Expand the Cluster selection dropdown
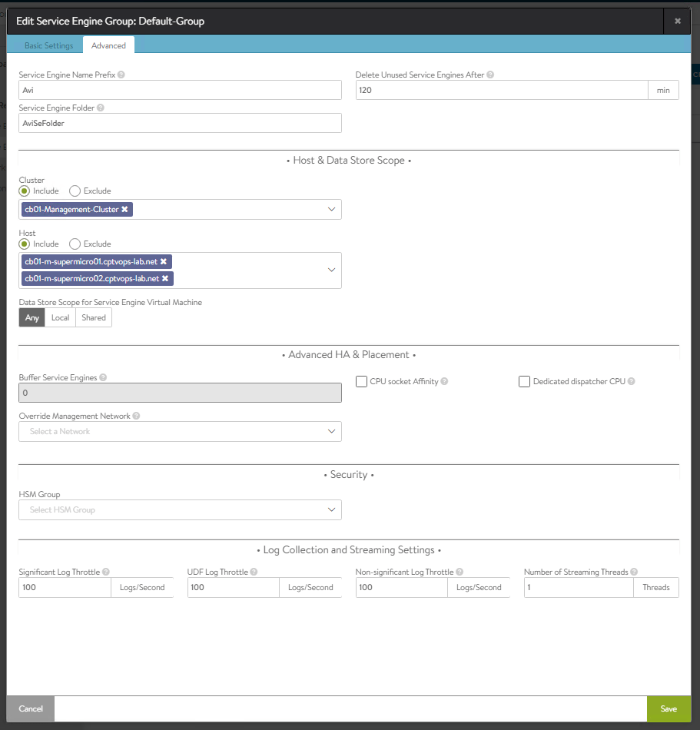700x730 pixels. pyautogui.click(x=331, y=209)
